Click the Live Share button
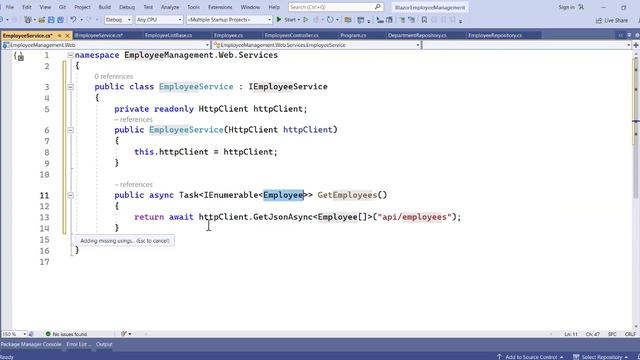This screenshot has width=640, height=360. point(612,20)
